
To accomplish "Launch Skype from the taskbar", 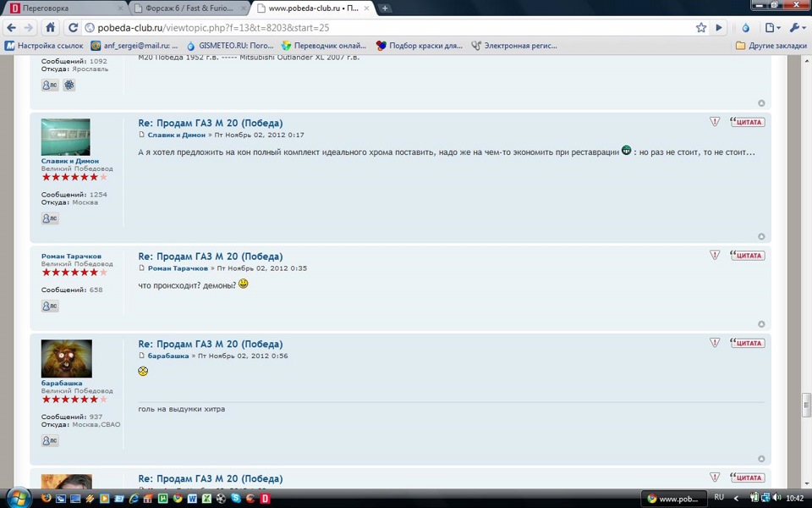I will (x=236, y=499).
